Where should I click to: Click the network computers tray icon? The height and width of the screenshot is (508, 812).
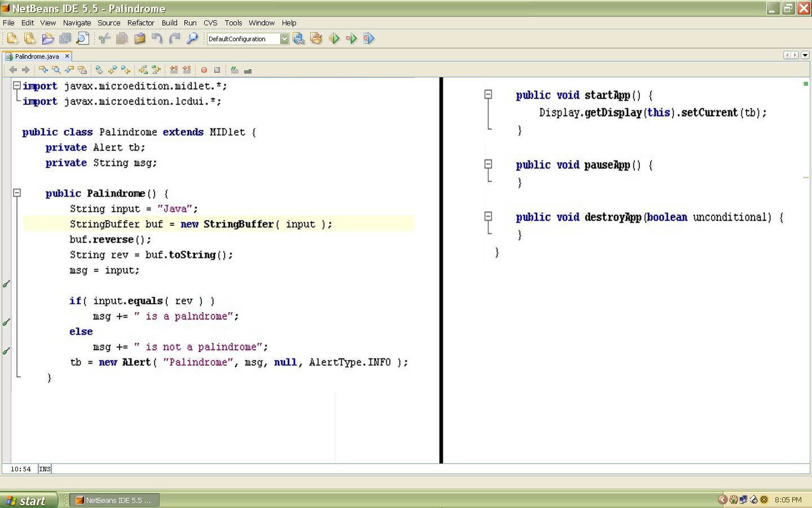[743, 500]
